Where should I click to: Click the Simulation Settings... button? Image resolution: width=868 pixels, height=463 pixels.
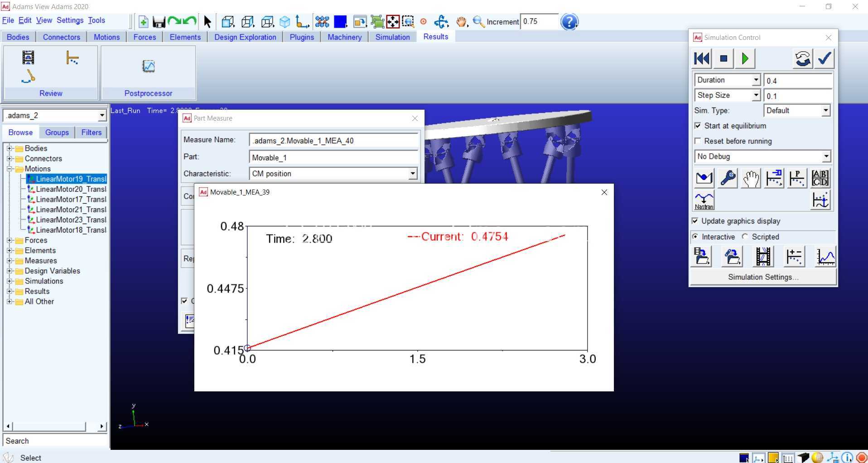(x=763, y=277)
